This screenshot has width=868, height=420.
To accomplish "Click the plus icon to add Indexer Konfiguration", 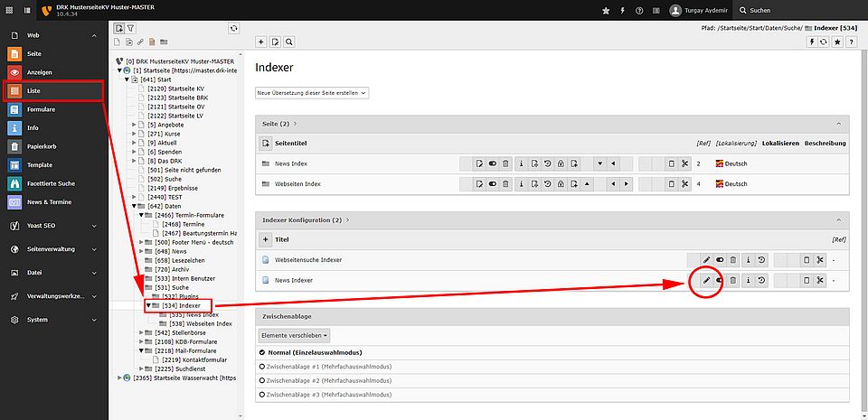I will (265, 239).
